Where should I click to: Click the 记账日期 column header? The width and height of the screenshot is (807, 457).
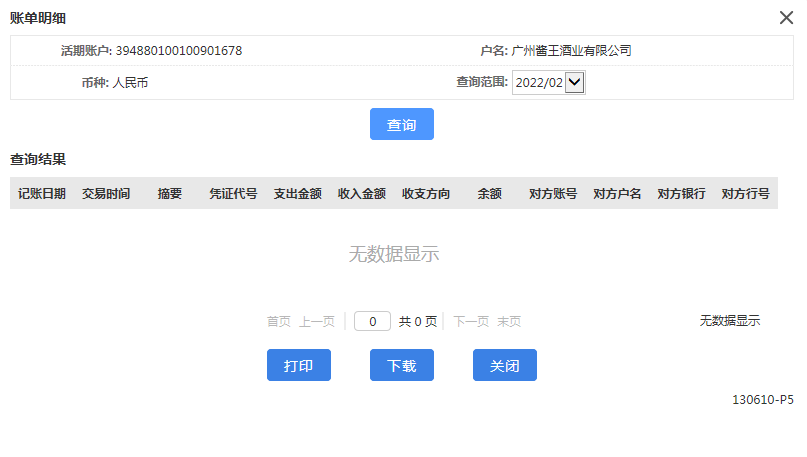[42, 194]
